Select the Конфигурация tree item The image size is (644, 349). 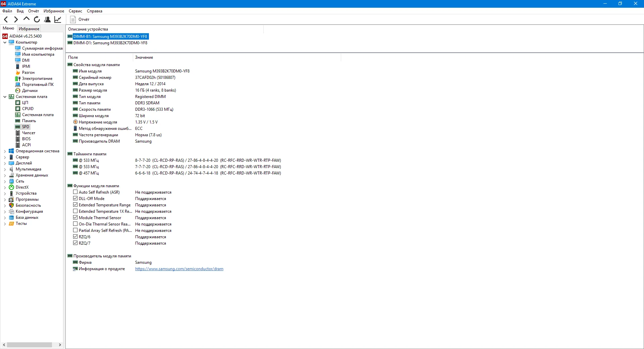(x=29, y=211)
